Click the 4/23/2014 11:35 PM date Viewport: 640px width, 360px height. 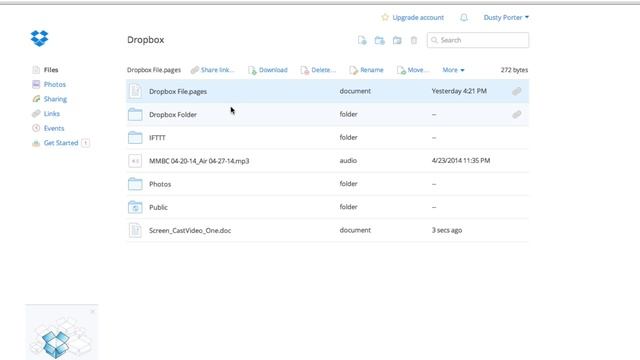pos(461,161)
